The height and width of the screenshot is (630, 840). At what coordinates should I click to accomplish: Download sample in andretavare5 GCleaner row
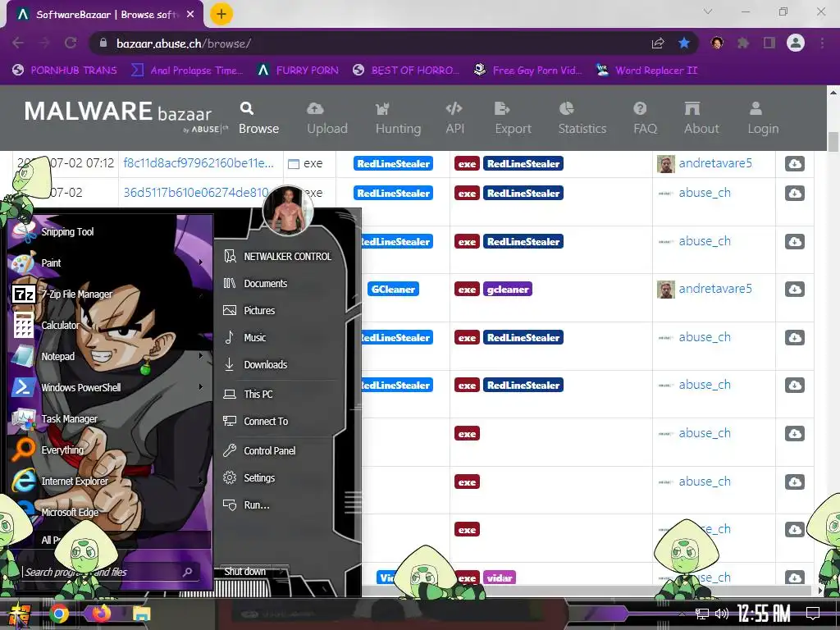(x=794, y=290)
